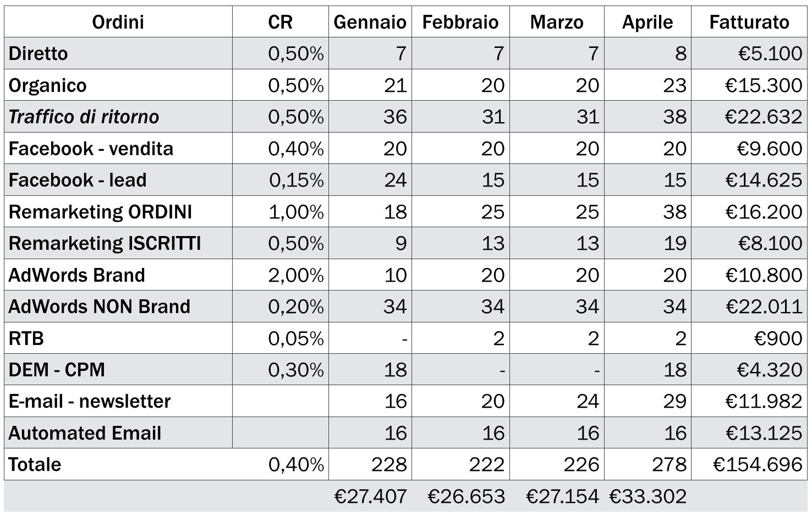The height and width of the screenshot is (515, 812).
Task: Select the Febbraio column header
Action: [x=460, y=22]
